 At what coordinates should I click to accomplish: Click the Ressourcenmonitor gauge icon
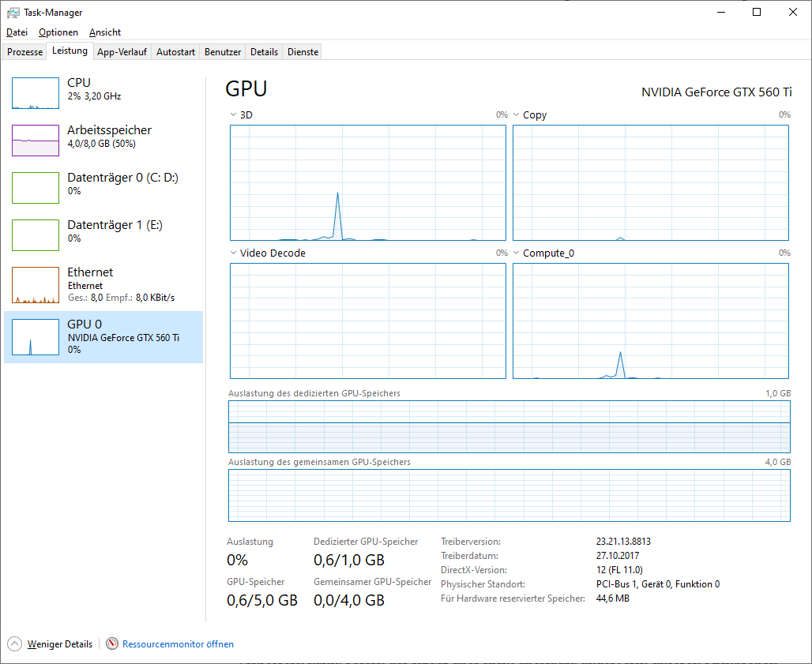(112, 643)
